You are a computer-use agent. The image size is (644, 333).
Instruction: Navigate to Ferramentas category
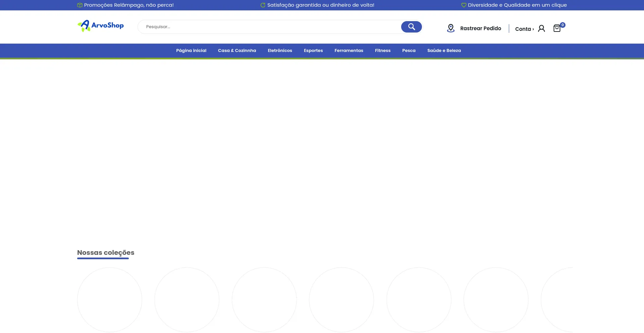tap(348, 51)
